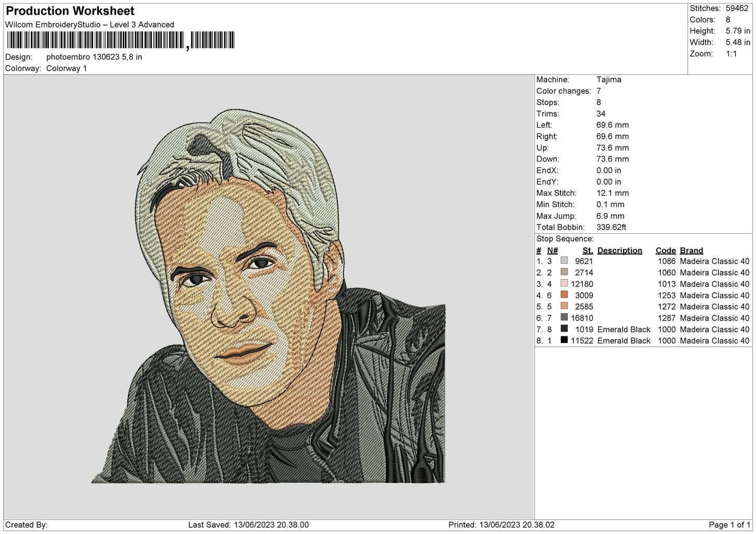Screen dimensions: 756x534
Task: Click the swatch in stop row 7
Action: (x=564, y=329)
